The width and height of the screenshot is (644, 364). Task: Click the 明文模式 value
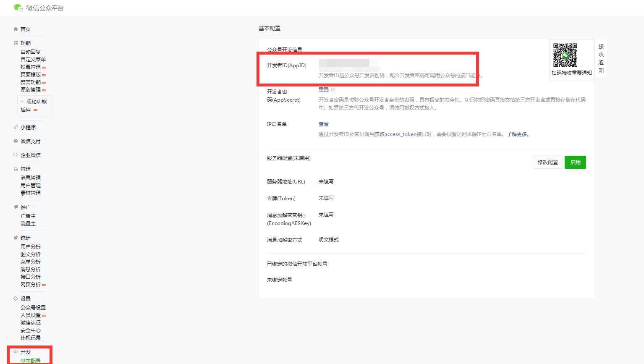(x=329, y=240)
